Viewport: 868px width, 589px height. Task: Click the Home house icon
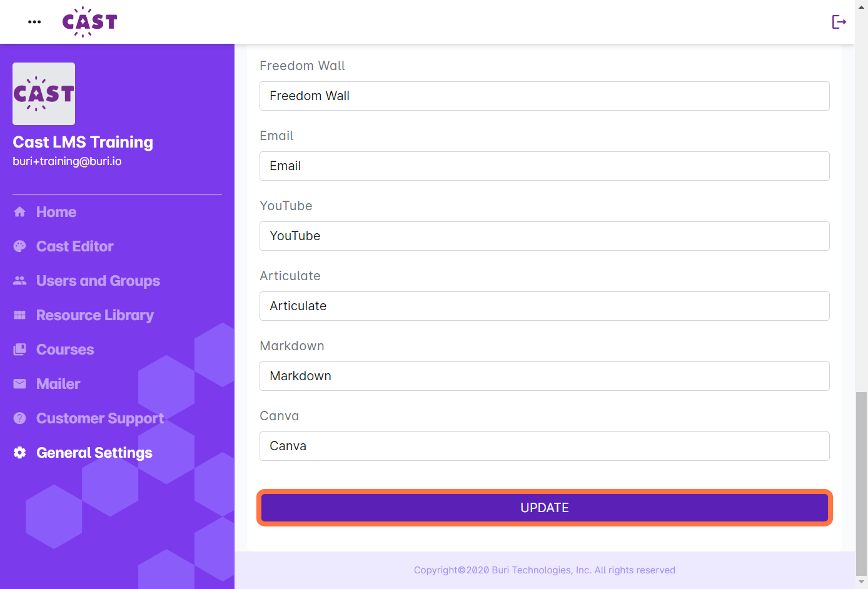coord(20,212)
